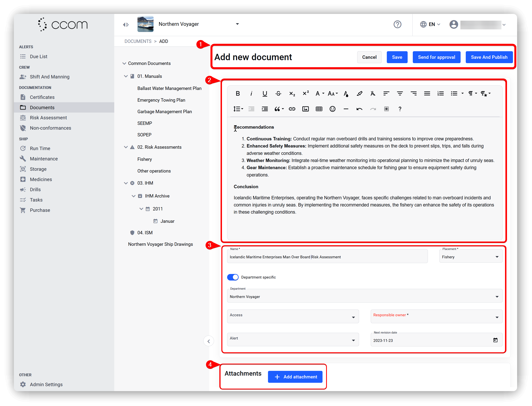Viewport: 532px width, 406px height.
Task: Insert a table via toolbar icon
Action: [x=319, y=109]
